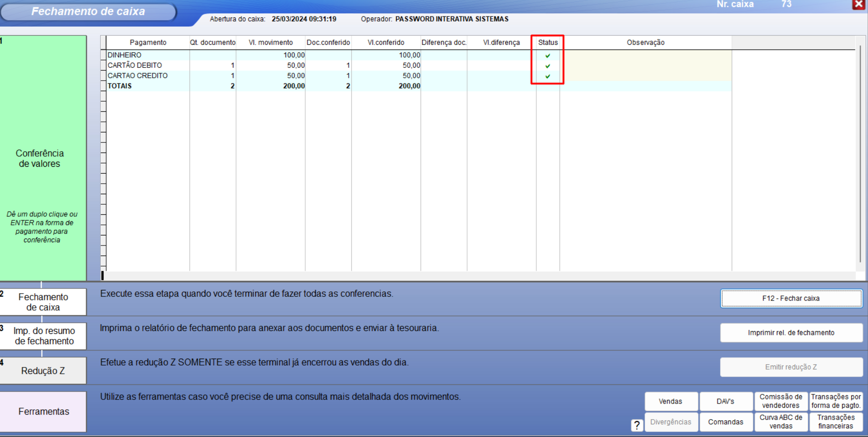Open the DAV's tool
The width and height of the screenshot is (868, 437).
click(725, 401)
